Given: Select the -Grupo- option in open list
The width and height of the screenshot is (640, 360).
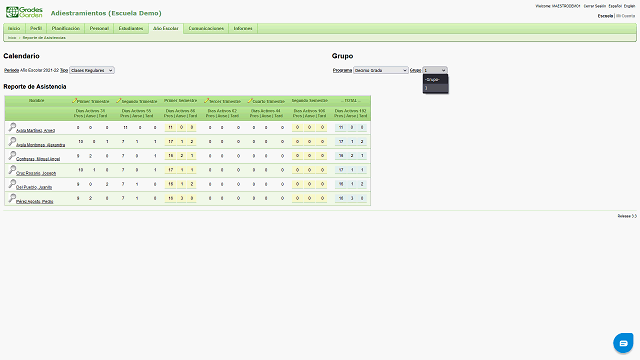Looking at the screenshot, I should pos(435,80).
